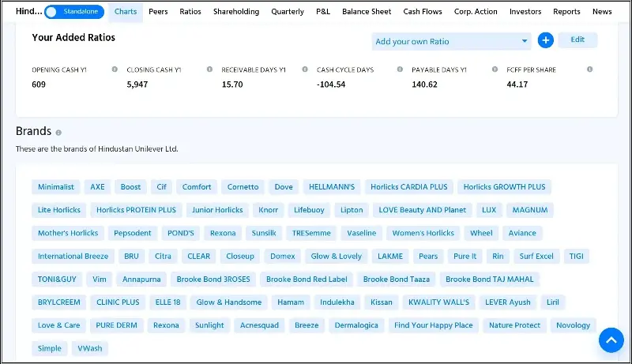Open the Boost brand tag
Screen dimensions: 632x364
[130, 187]
